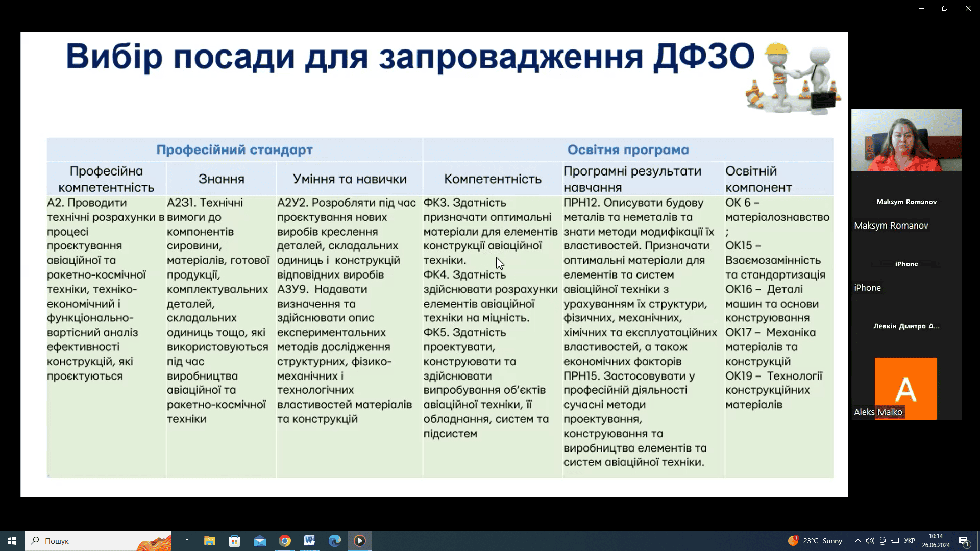Click the Пошук taskbar search box

(97, 541)
